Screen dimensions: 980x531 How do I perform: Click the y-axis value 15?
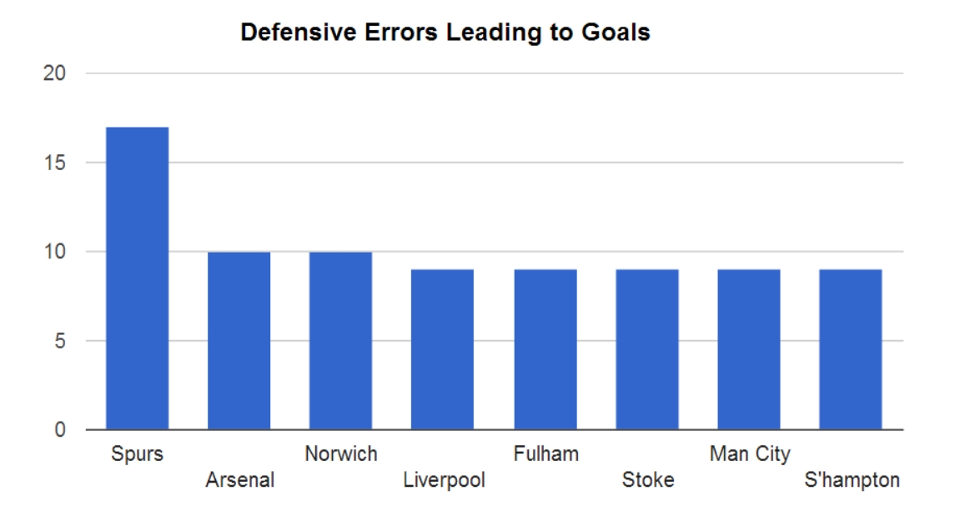tap(54, 163)
